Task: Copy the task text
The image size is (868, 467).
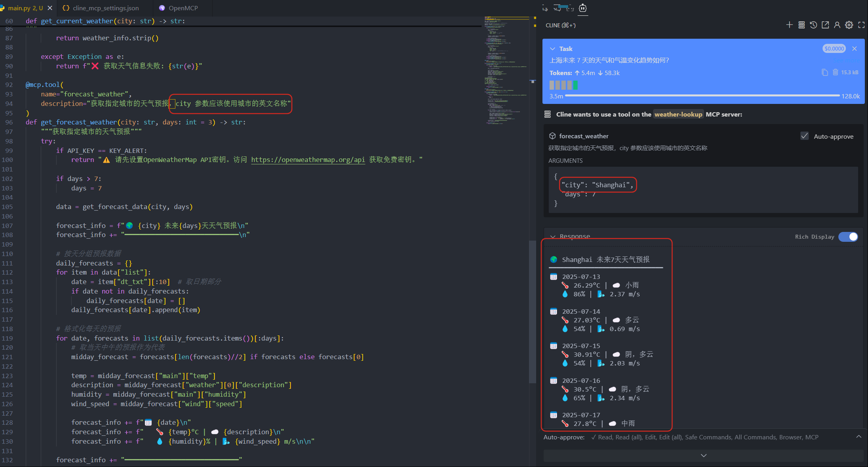Action: coord(825,72)
